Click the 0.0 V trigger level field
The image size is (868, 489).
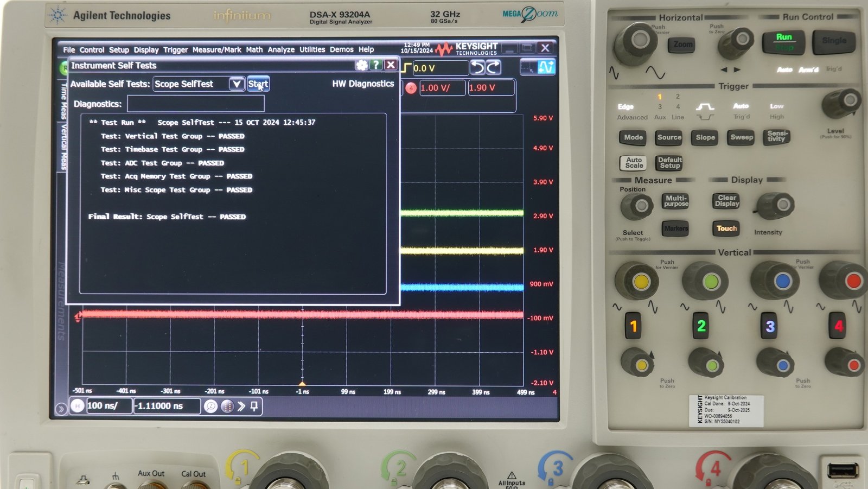point(440,68)
